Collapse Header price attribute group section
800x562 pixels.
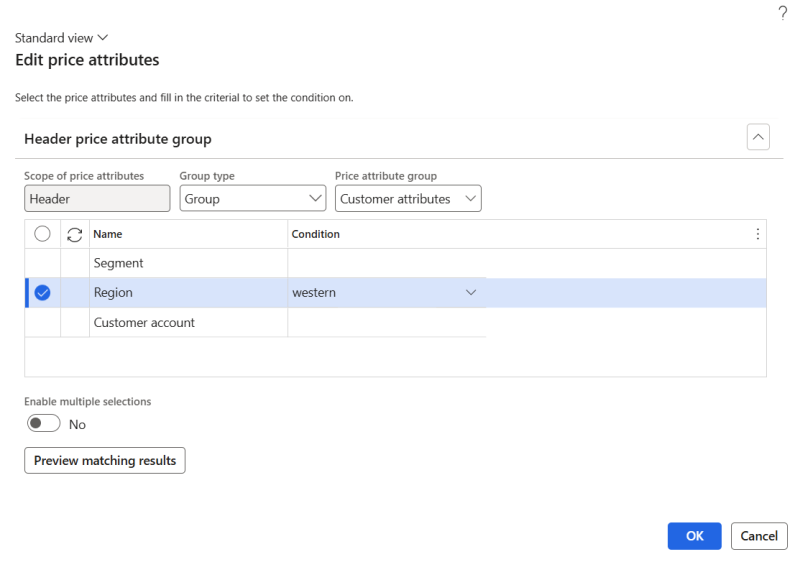758,137
